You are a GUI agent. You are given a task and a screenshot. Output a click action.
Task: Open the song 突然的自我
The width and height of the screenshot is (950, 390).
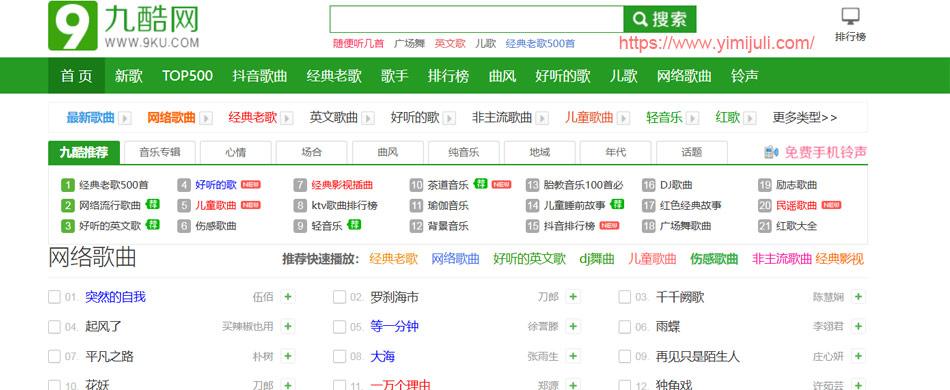click(116, 297)
